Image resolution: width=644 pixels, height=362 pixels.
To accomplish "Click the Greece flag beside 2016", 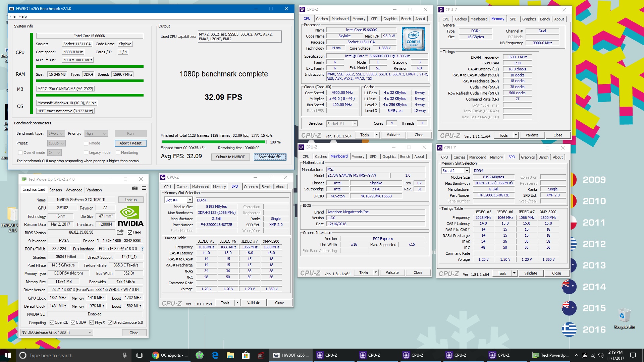I will (569, 329).
